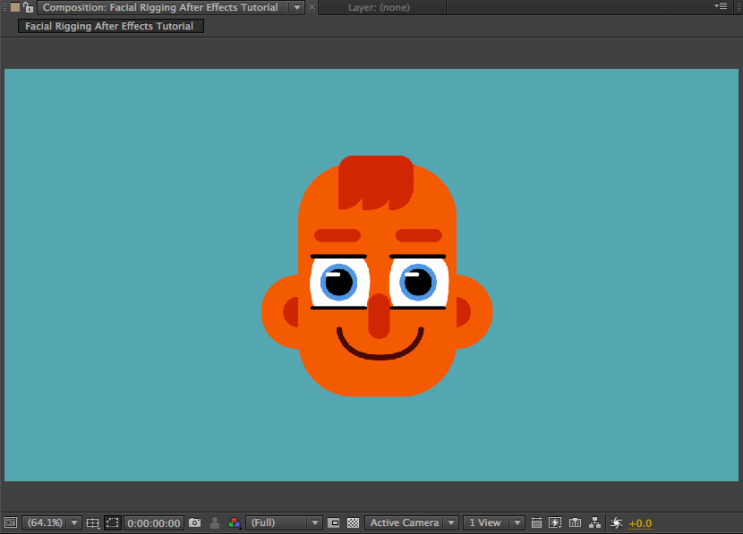Open the magnification ratio (64.1%) dropdown
The height and width of the screenshot is (534, 743).
pyautogui.click(x=51, y=523)
